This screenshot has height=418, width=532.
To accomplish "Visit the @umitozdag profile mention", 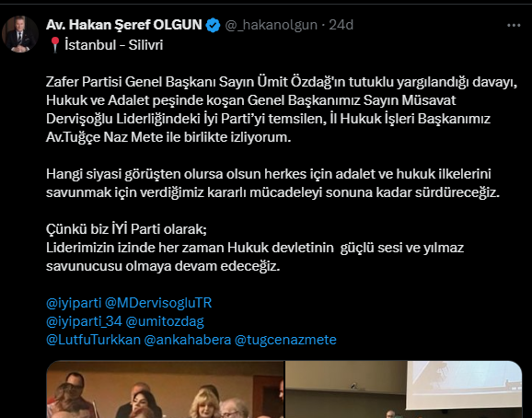I will 165,321.
